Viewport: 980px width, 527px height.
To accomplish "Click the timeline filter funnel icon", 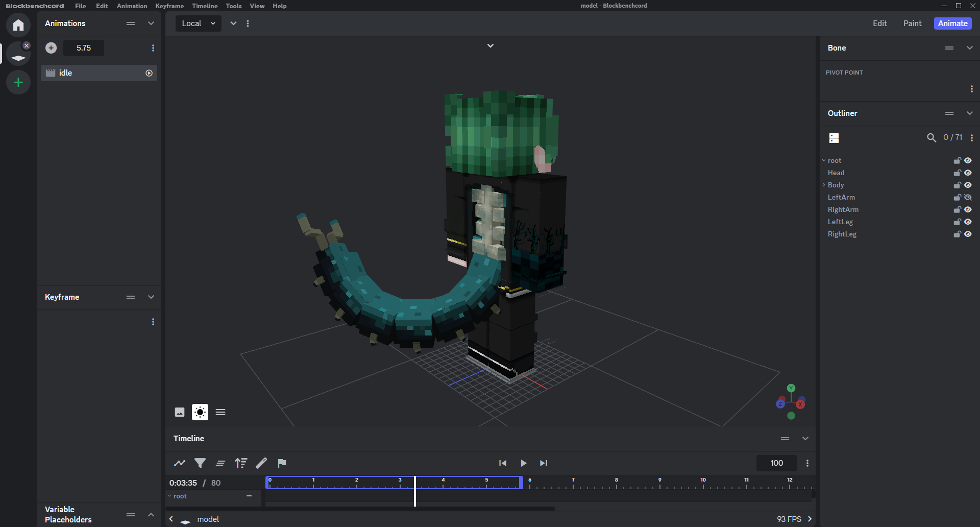I will click(x=200, y=463).
